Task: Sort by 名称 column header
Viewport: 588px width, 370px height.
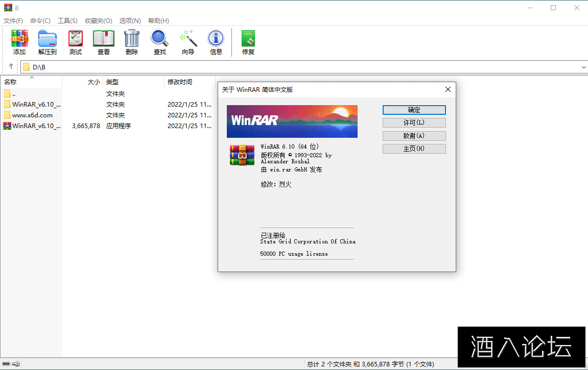Action: click(x=32, y=82)
